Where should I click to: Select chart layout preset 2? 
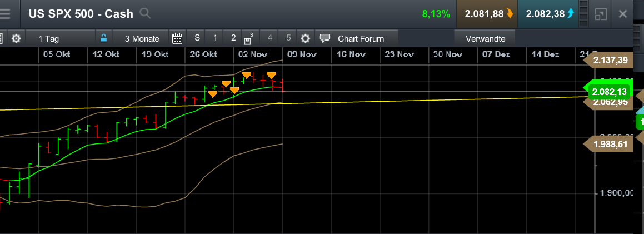coord(233,38)
